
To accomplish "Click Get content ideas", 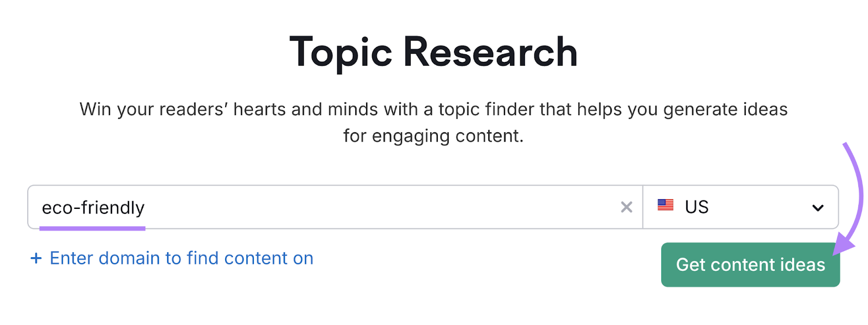I will point(750,265).
